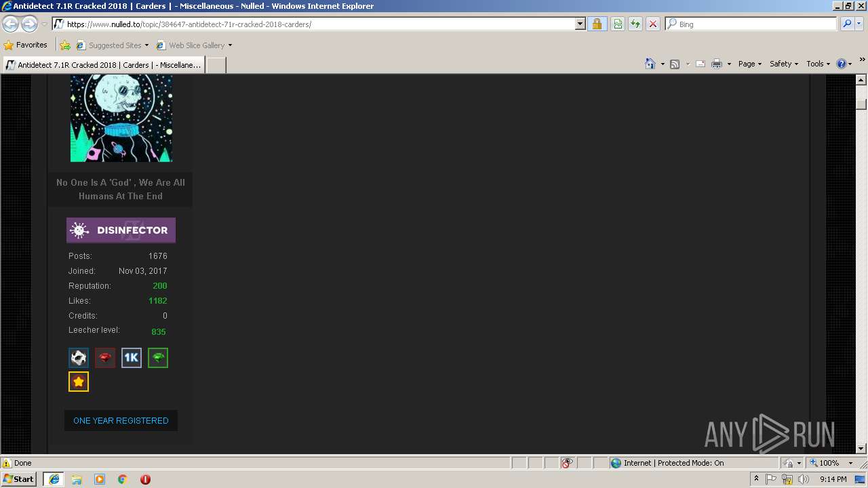
Task: Open the search provider dropdown arrow
Action: (x=860, y=24)
